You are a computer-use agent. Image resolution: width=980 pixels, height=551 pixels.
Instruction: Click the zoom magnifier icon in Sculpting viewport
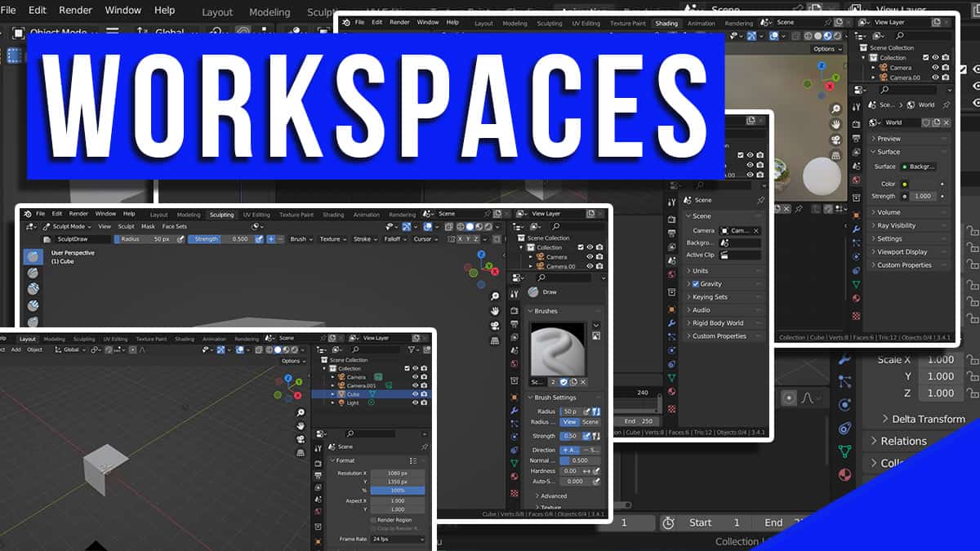click(495, 296)
